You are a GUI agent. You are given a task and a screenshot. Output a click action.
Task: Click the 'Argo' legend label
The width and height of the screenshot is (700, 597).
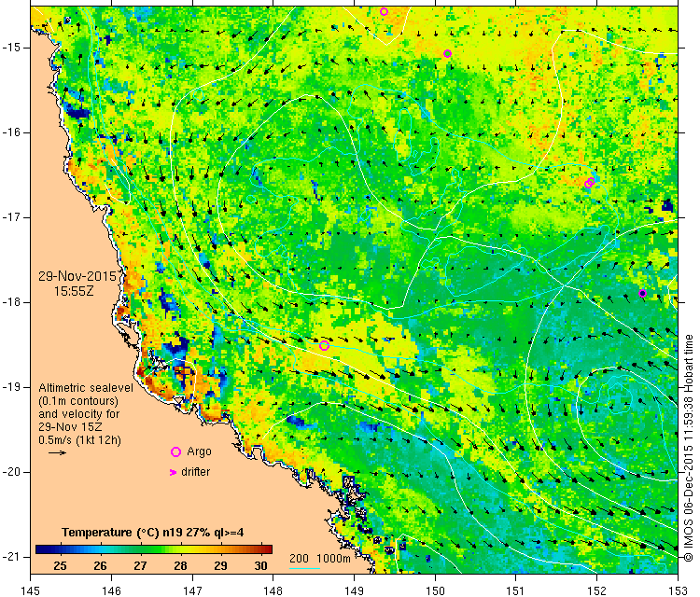point(199,451)
